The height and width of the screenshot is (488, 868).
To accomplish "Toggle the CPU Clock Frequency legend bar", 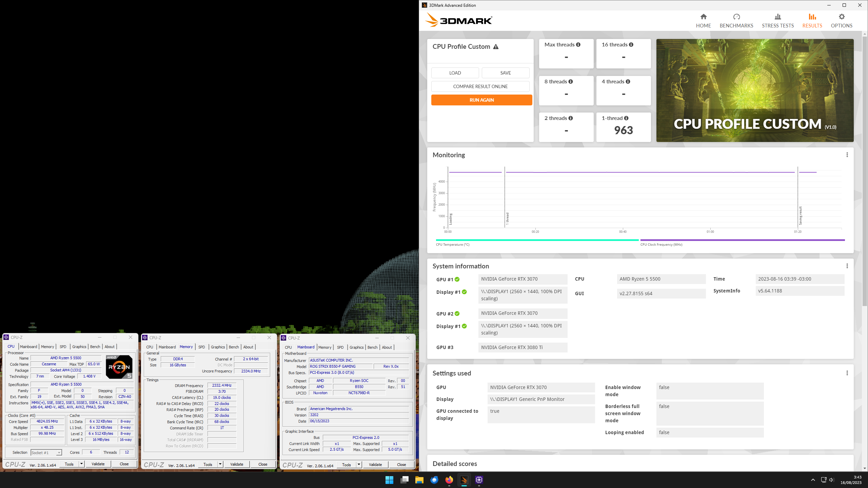I will (x=743, y=240).
